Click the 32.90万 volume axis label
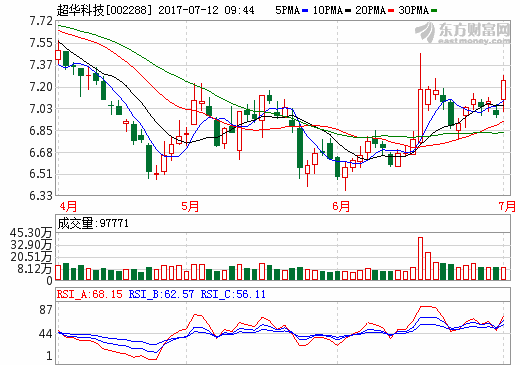520x365 pixels. 31,245
